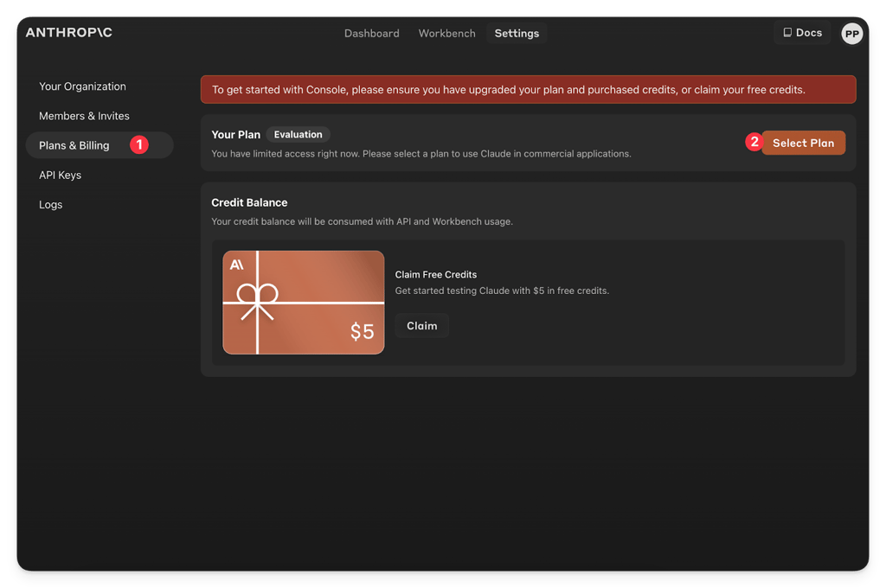Open Your Organization settings page
This screenshot has height=588, width=886.
click(82, 86)
